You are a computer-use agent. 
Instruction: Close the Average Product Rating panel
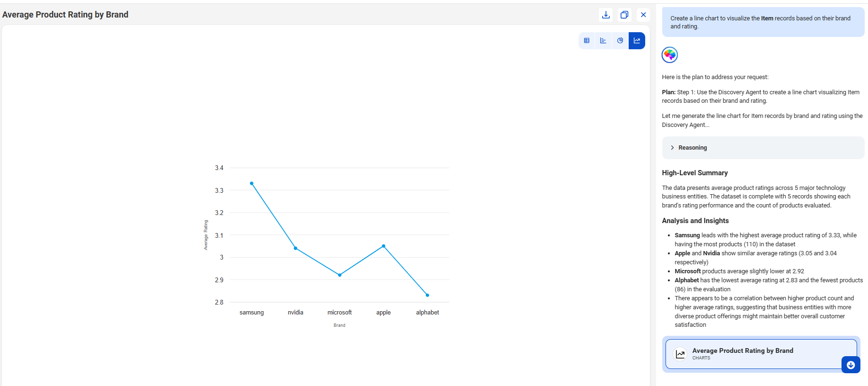click(643, 15)
